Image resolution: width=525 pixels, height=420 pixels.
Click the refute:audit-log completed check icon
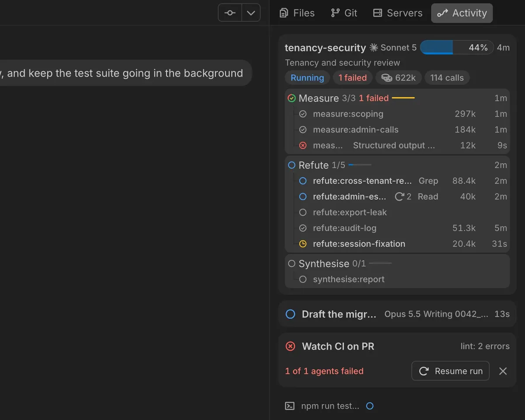coord(303,228)
